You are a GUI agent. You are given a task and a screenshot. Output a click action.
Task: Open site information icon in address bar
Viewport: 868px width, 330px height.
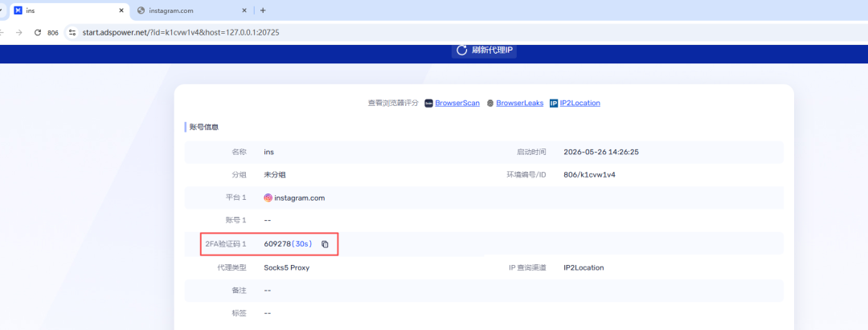[x=72, y=33]
